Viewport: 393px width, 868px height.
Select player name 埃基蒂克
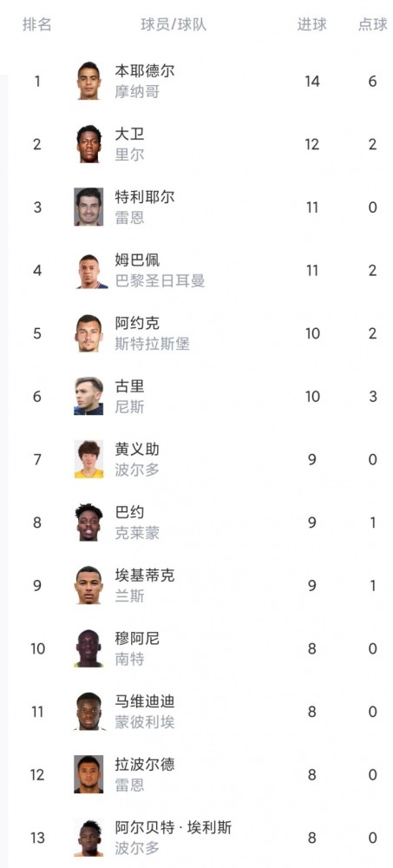(x=145, y=575)
